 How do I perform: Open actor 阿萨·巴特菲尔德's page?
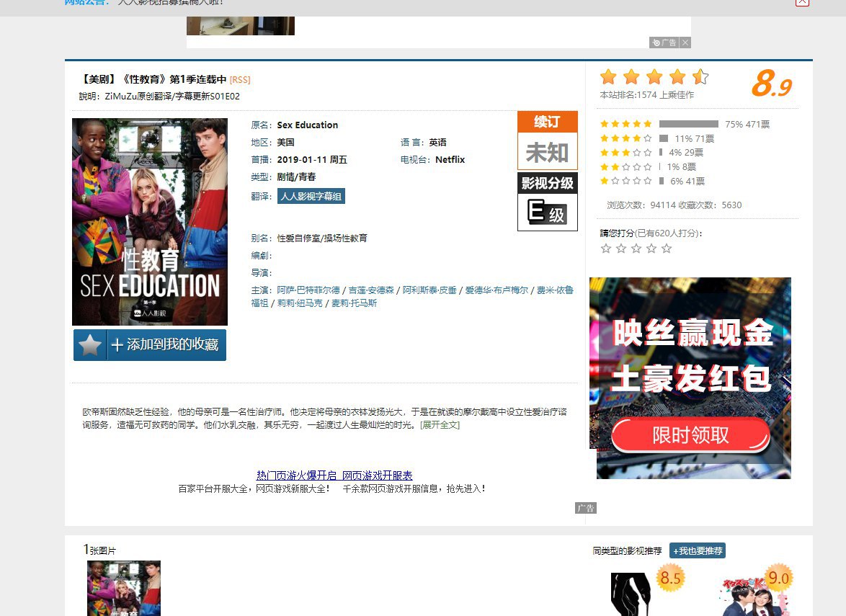click(x=308, y=290)
